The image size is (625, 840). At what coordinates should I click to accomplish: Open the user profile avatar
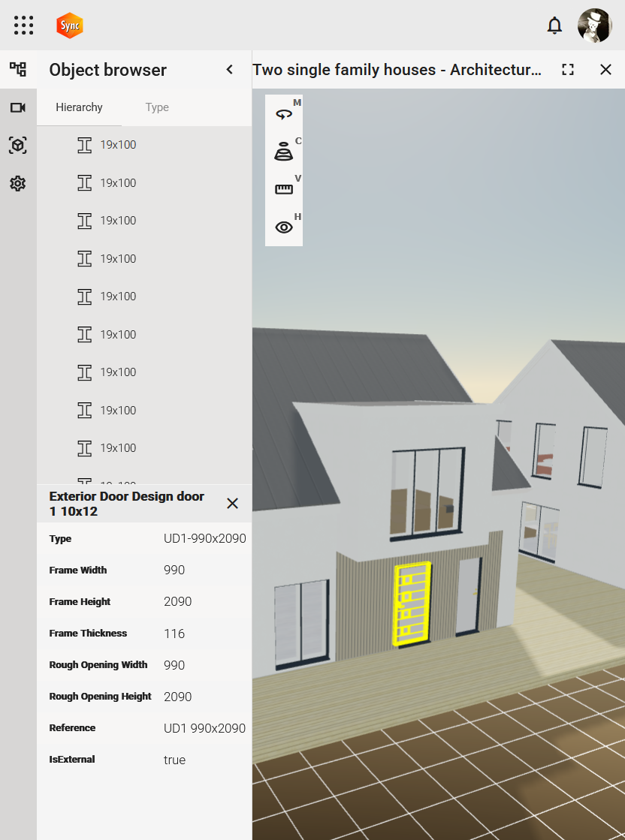[594, 26]
